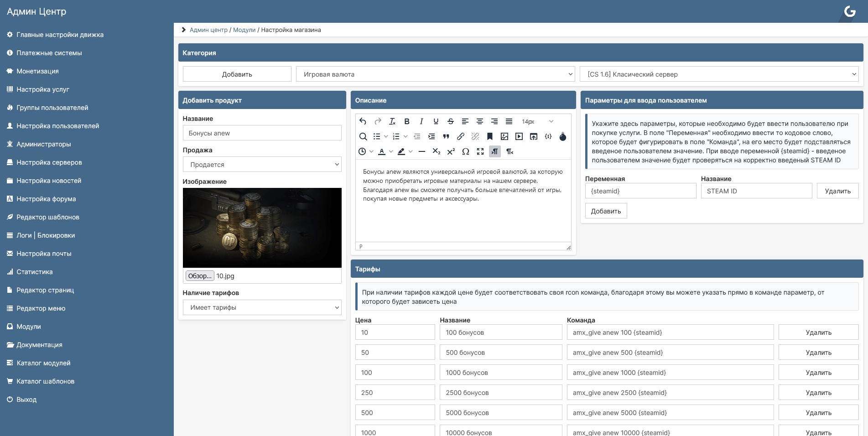Screen dimensions: 868x436
Task: Open the 'Игровая валюта' category dropdown
Action: [x=435, y=74]
